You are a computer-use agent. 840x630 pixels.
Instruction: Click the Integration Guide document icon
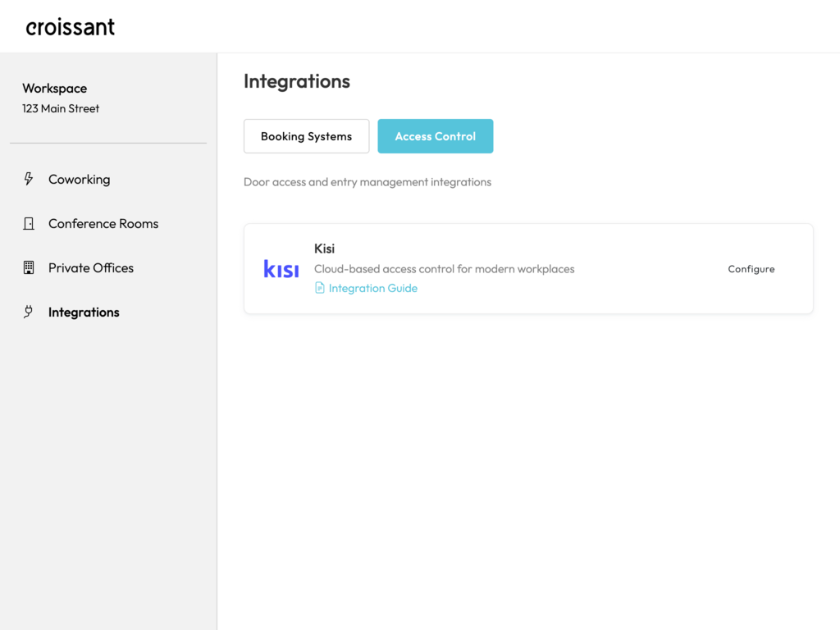320,288
